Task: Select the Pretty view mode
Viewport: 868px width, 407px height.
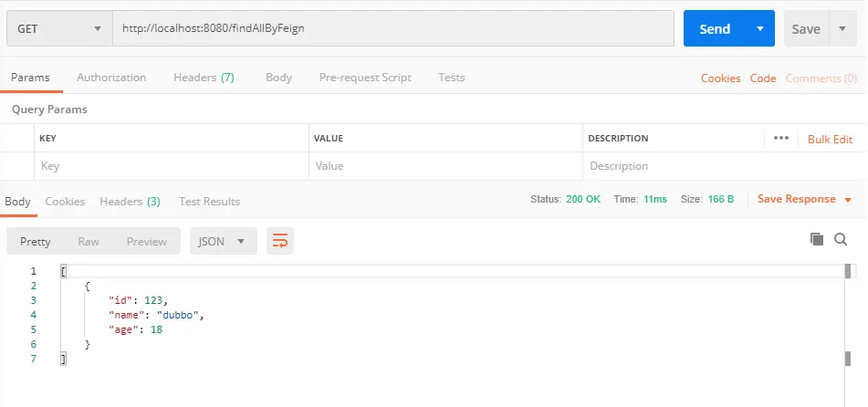Action: [x=35, y=242]
